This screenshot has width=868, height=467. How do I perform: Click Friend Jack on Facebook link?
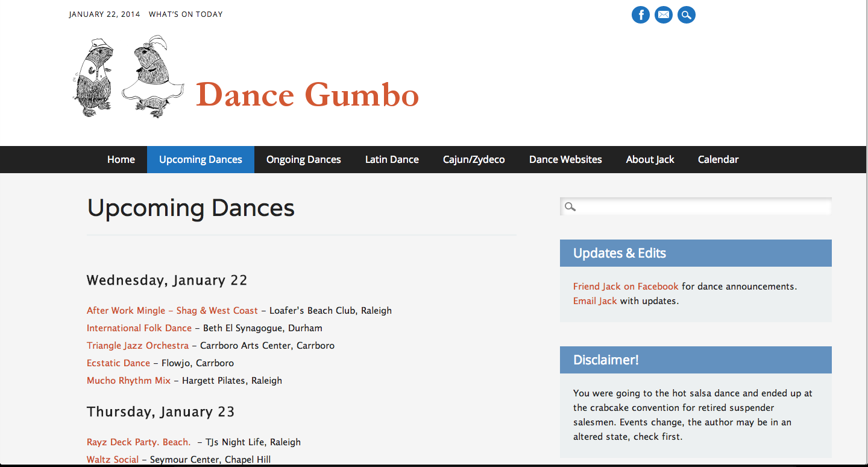(626, 287)
